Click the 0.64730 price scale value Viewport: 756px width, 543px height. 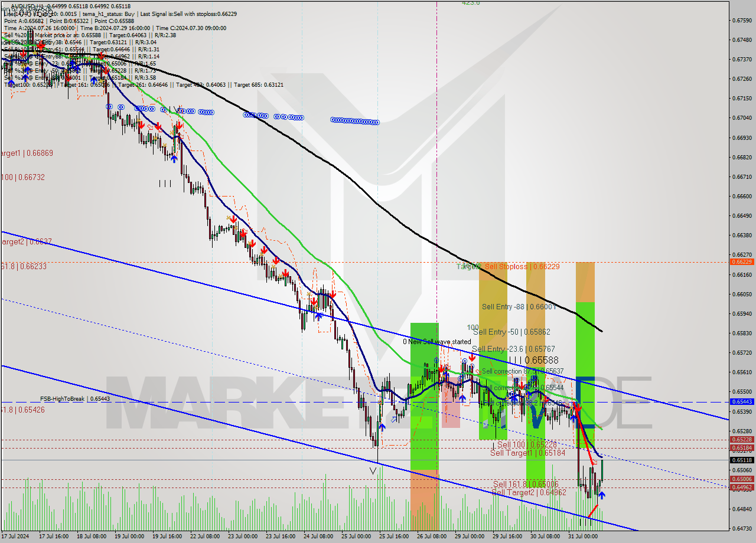[x=741, y=528]
